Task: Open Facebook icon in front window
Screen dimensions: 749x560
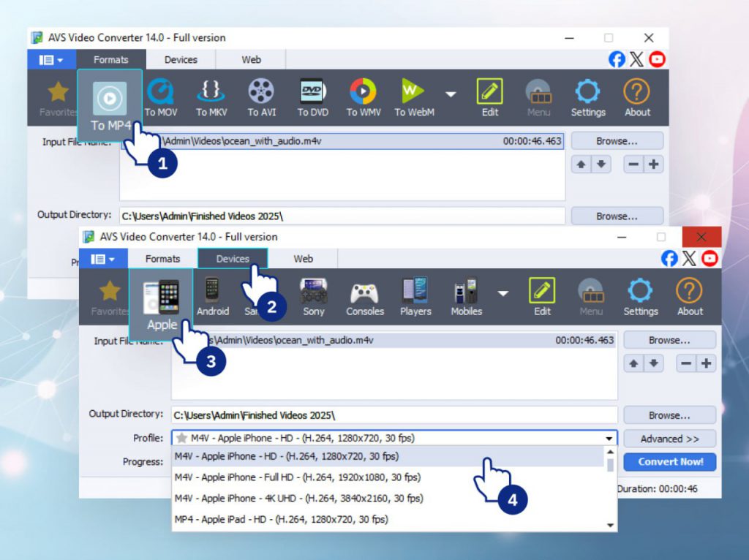Action: (669, 258)
